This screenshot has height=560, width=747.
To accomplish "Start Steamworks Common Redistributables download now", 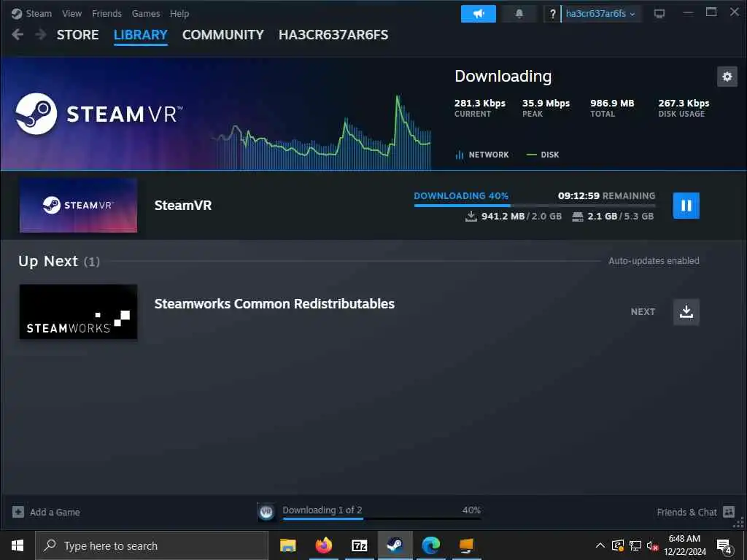I will (686, 312).
